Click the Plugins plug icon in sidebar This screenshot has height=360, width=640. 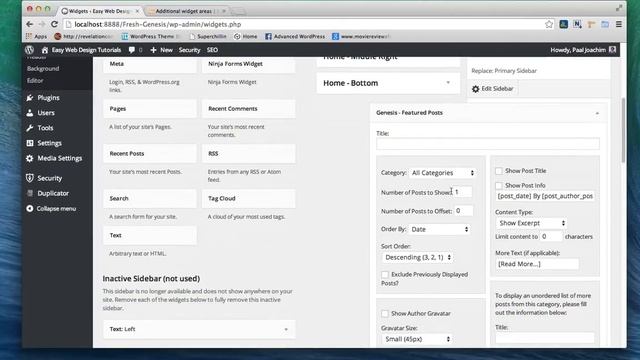click(29, 98)
